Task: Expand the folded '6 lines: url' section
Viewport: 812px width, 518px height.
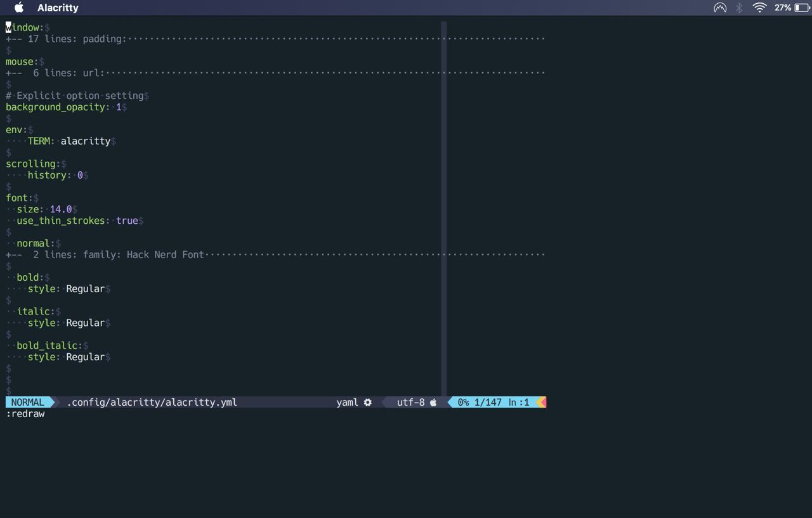Action: [275, 73]
